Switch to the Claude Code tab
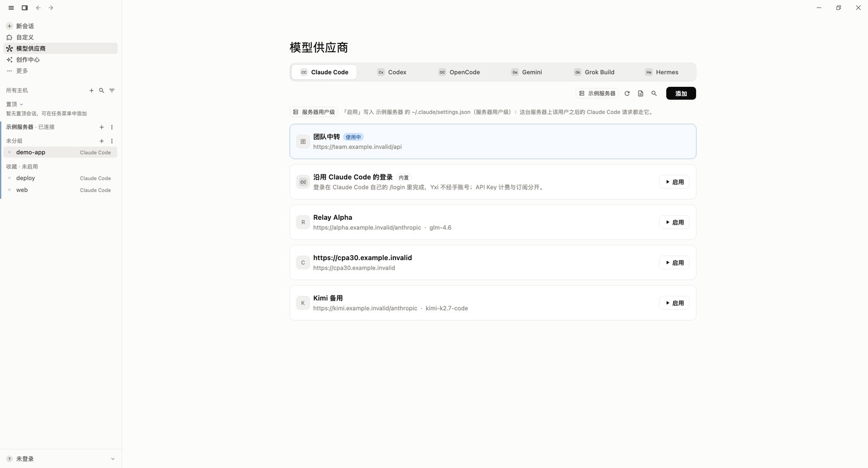Image resolution: width=868 pixels, height=468 pixels. pyautogui.click(x=324, y=72)
